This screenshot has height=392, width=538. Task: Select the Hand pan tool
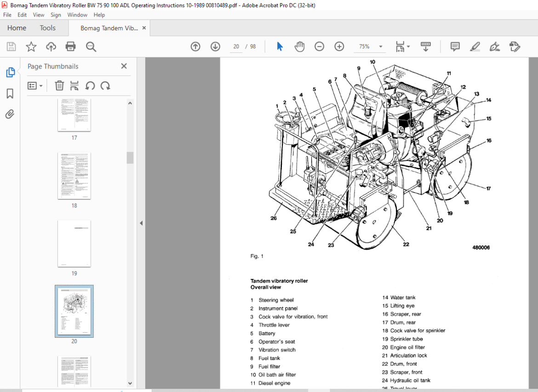coord(299,46)
